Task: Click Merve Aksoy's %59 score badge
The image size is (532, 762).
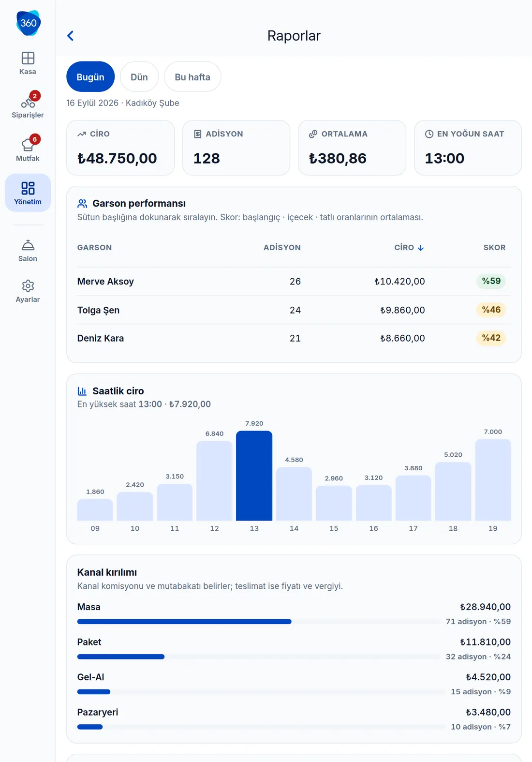Action: pos(491,281)
